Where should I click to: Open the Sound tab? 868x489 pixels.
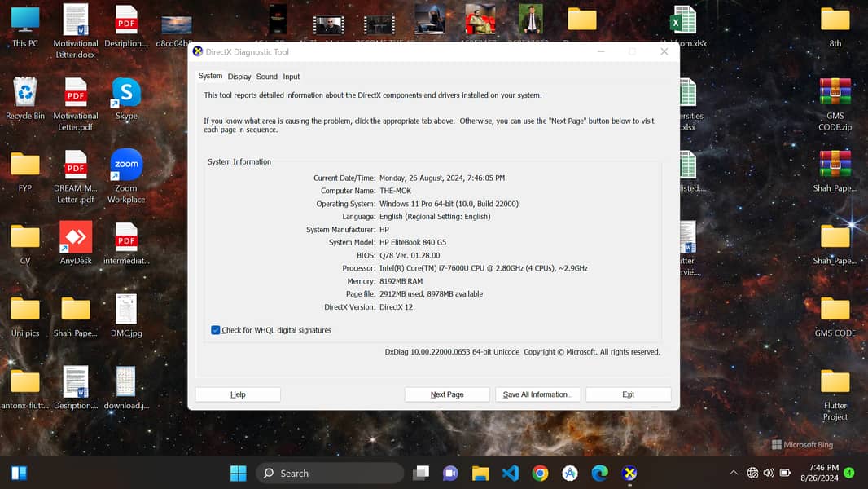click(267, 77)
